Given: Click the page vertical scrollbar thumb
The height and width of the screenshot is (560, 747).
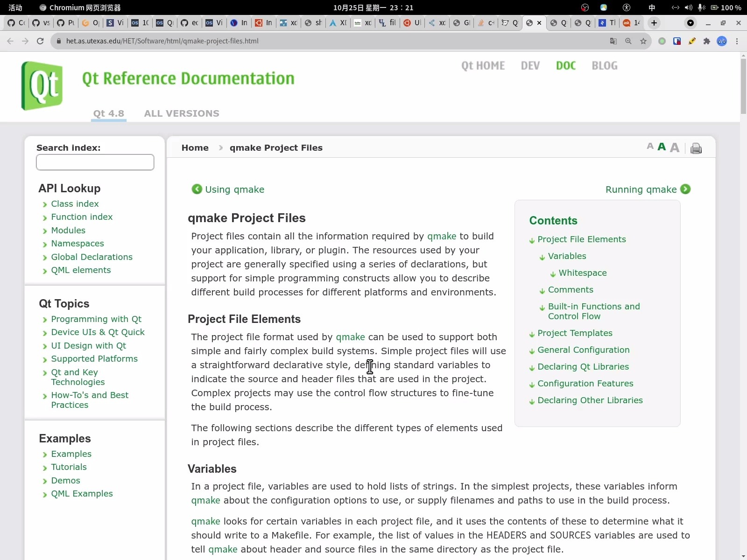Looking at the screenshot, I should pos(743,86).
